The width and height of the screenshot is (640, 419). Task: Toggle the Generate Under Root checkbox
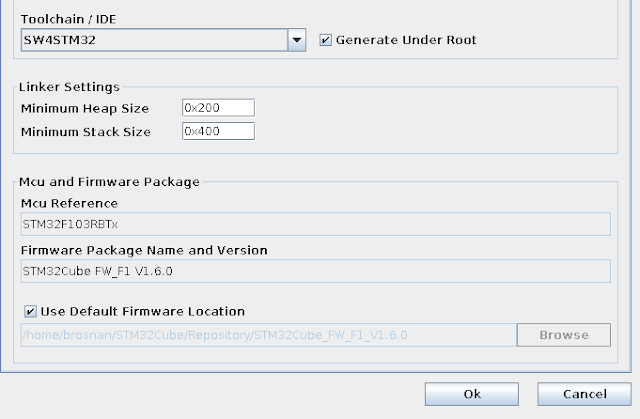coord(325,40)
